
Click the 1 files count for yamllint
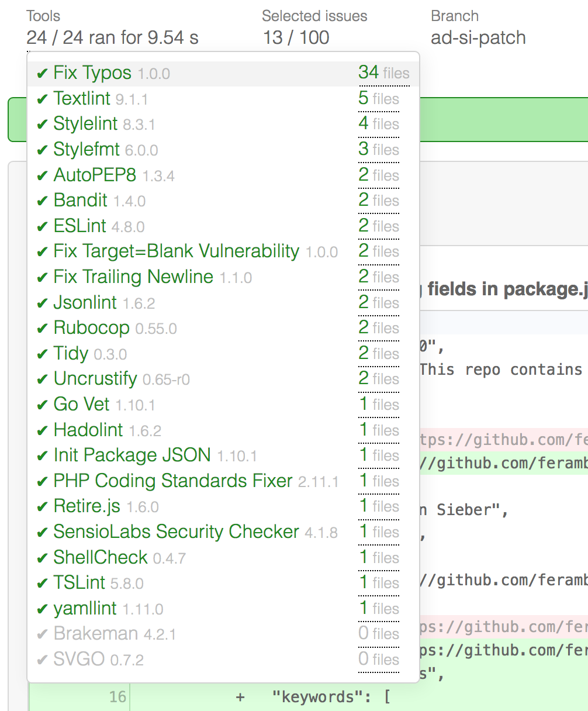tap(379, 609)
